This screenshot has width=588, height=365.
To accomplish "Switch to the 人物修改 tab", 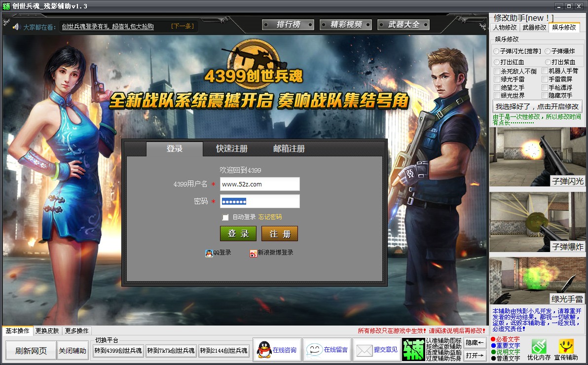I will click(x=505, y=28).
